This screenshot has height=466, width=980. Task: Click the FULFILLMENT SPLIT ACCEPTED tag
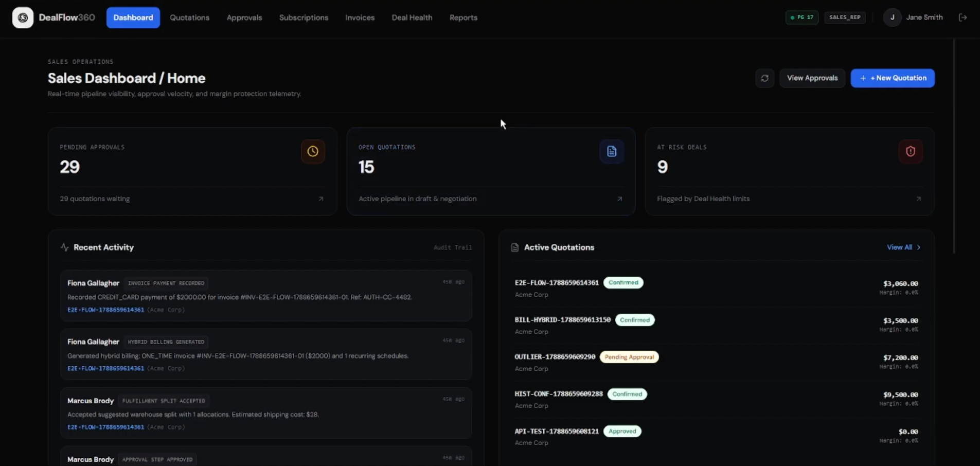[x=164, y=401]
